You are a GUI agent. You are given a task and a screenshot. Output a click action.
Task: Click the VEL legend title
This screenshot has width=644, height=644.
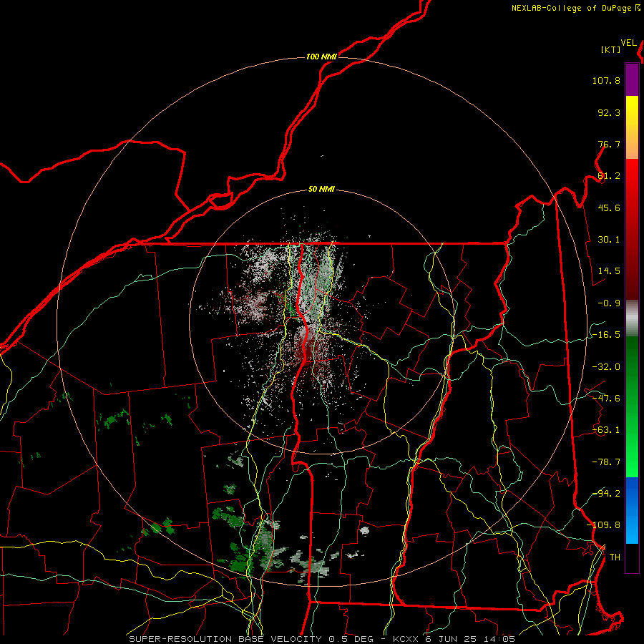pyautogui.click(x=628, y=43)
